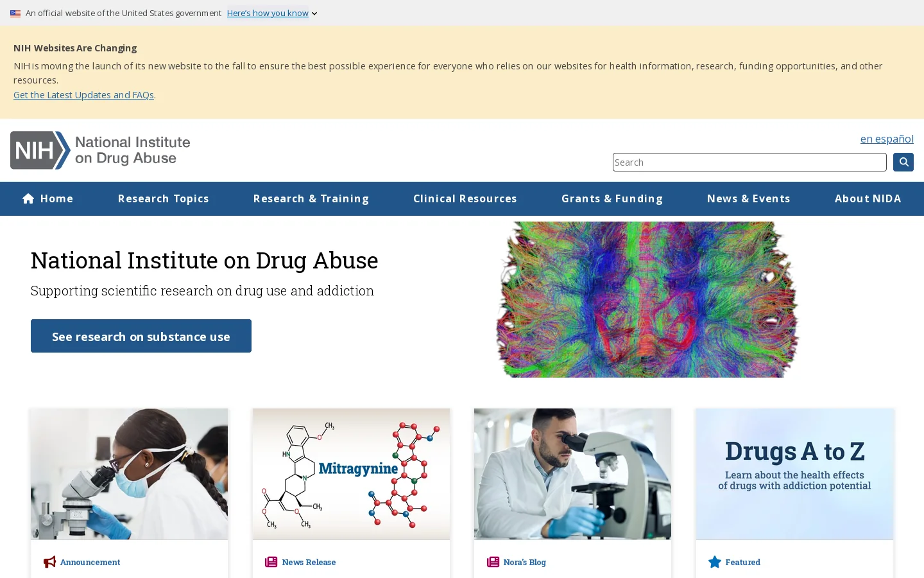Open the Grants & Funding menu
The image size is (924, 578).
tap(612, 198)
